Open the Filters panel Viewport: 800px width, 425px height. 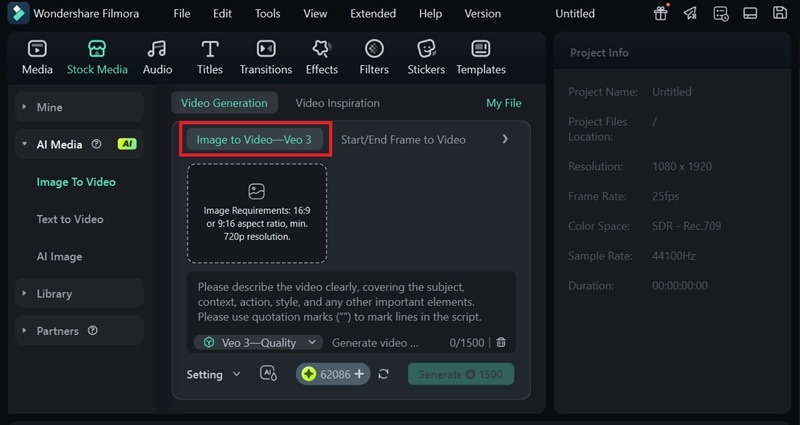coord(374,57)
